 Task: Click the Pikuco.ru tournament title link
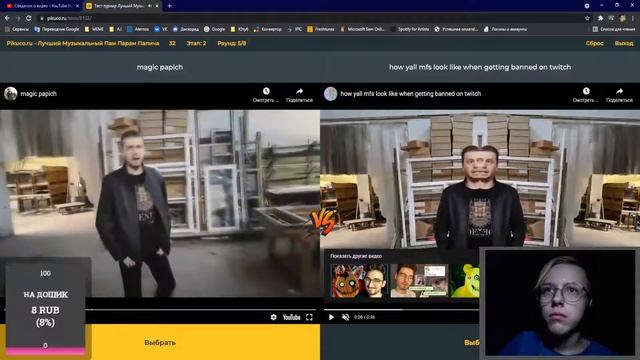click(x=83, y=43)
